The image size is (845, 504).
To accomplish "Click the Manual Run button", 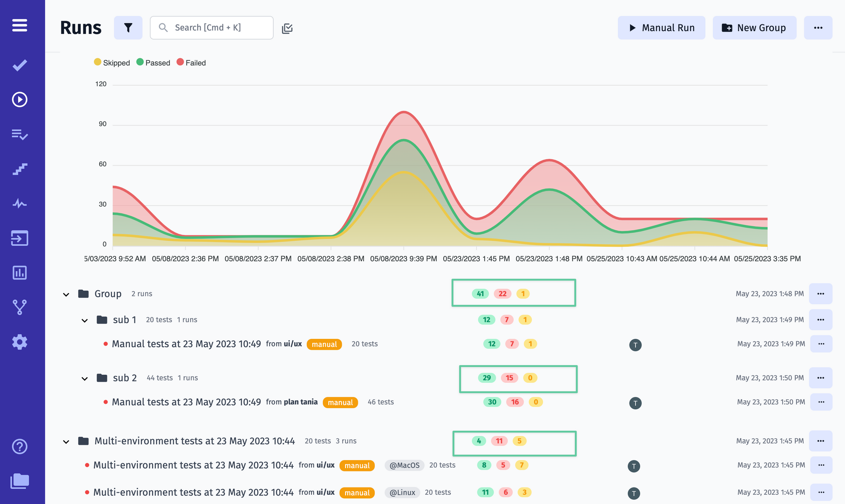I will (x=661, y=28).
